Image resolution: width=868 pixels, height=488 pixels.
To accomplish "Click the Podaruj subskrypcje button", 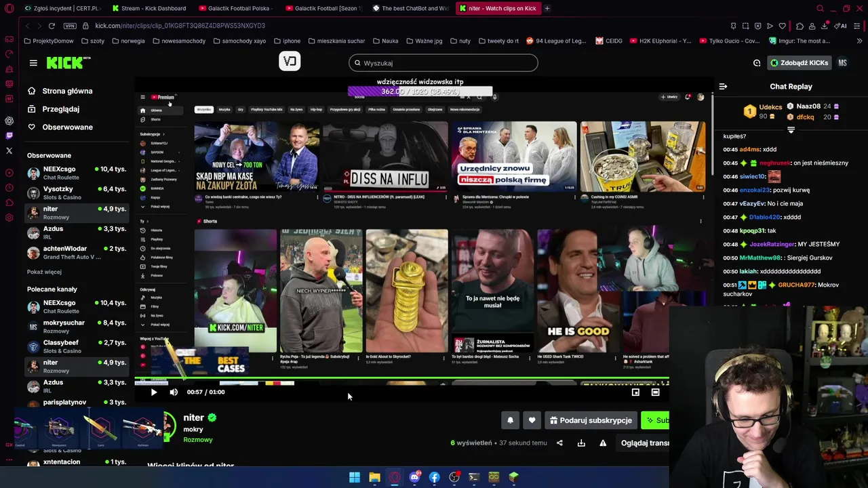I will (591, 420).
